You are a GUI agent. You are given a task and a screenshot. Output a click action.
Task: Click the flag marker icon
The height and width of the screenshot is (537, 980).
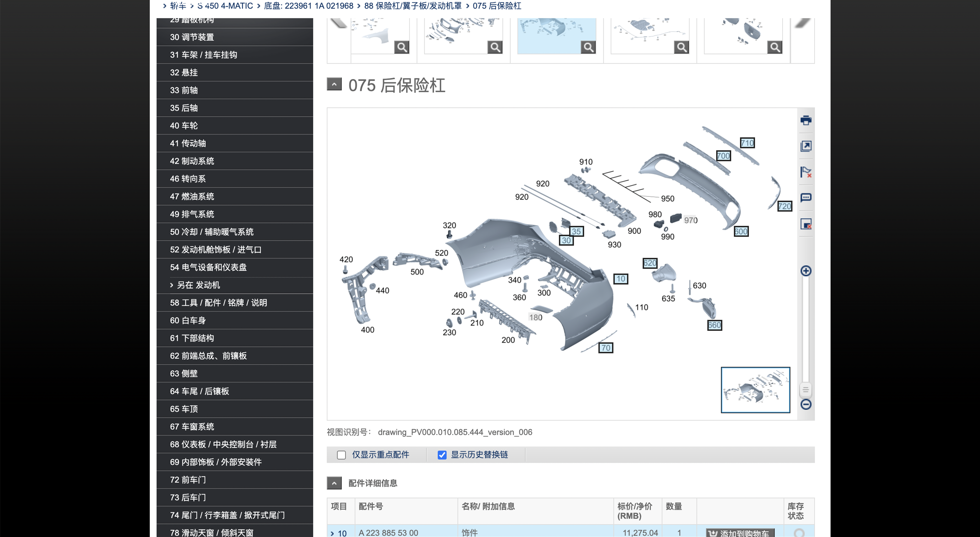click(805, 172)
